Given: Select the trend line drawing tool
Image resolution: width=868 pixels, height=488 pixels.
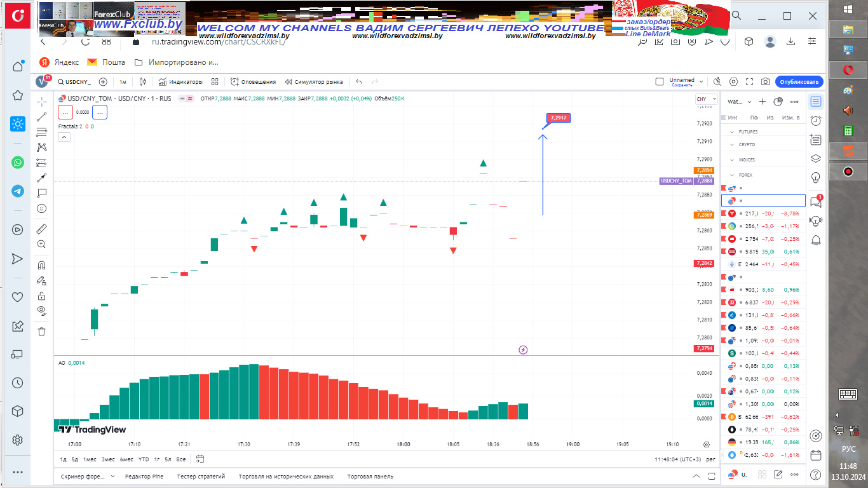Looking at the screenshot, I should pos(42,117).
